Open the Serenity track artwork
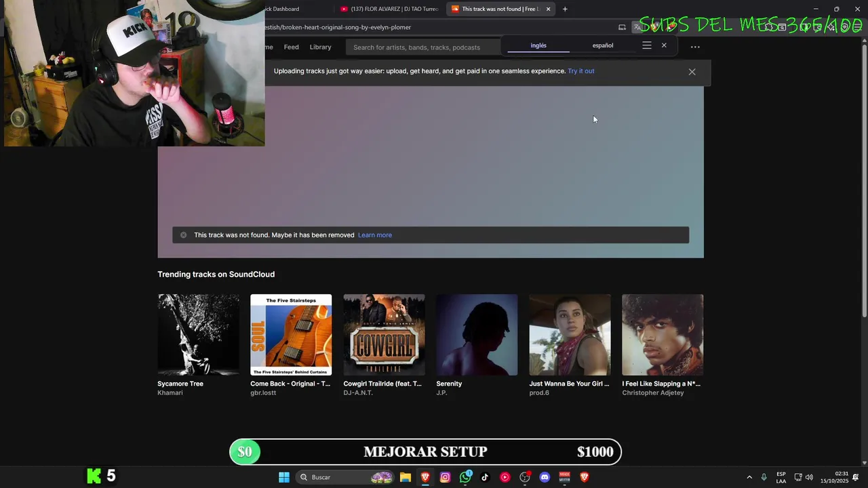Screen dimensions: 868x488 click(477, 335)
